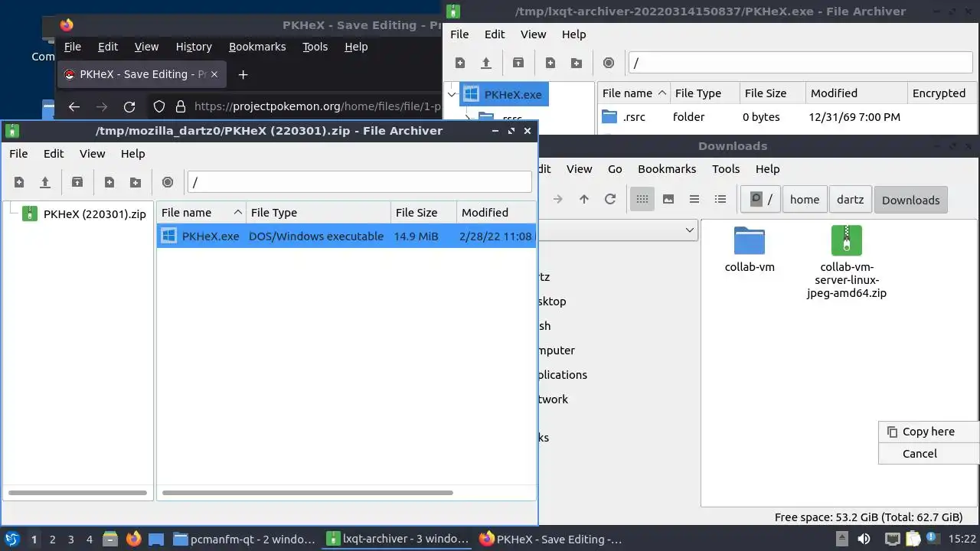Reload the Downloads folder view
This screenshot has width=980, height=551.
point(610,199)
